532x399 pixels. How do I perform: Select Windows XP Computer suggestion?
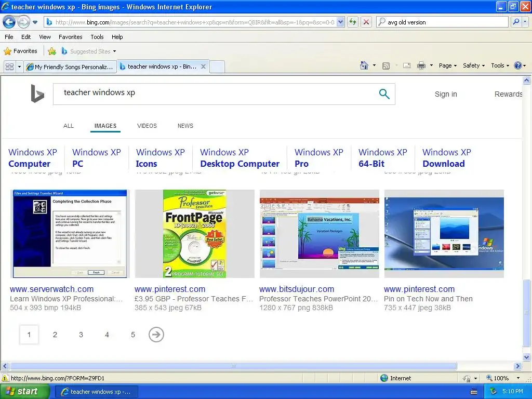[x=33, y=158]
